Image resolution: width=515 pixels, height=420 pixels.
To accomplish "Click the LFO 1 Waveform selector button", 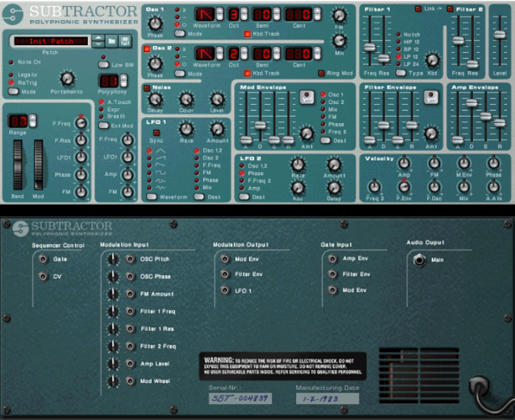I will tap(152, 197).
